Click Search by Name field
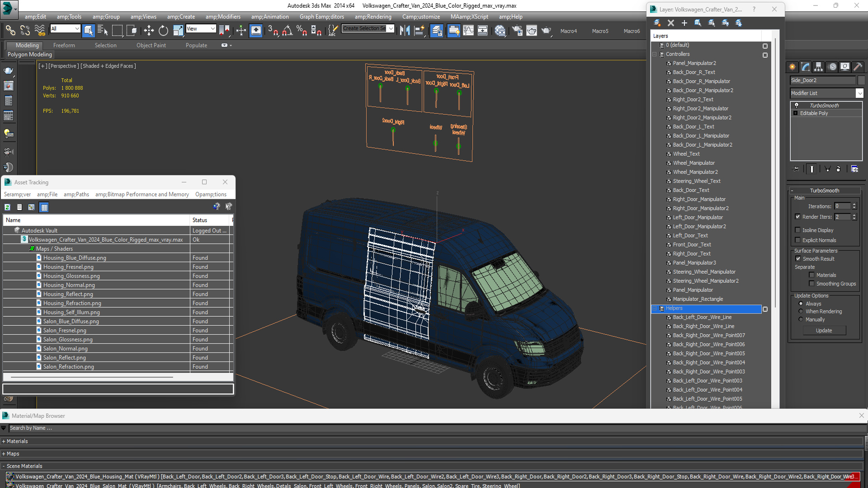Viewport: 868px width, 488px height. (x=437, y=428)
